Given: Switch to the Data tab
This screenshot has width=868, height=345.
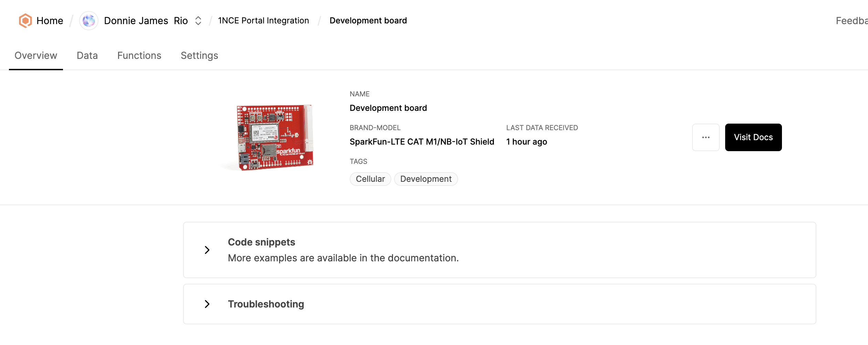Looking at the screenshot, I should [x=87, y=55].
